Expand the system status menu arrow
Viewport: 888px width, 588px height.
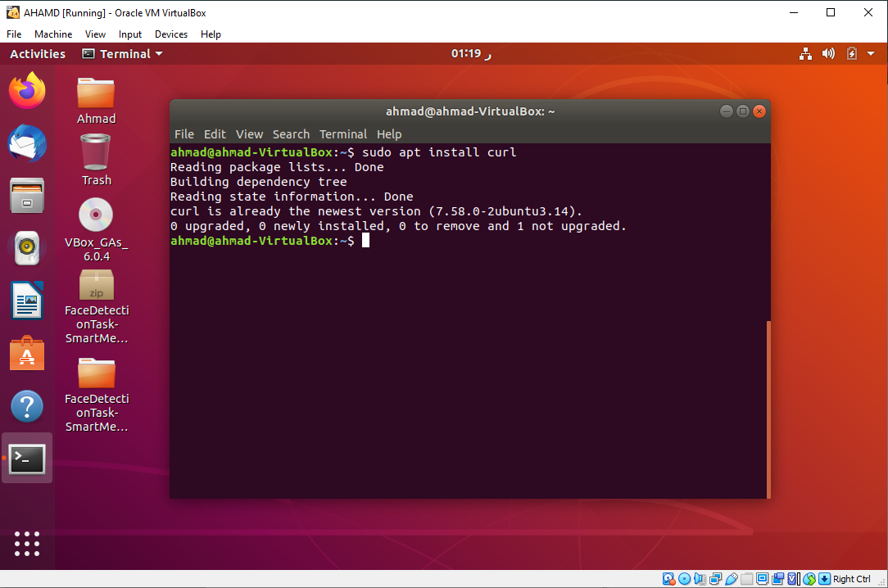coord(871,53)
